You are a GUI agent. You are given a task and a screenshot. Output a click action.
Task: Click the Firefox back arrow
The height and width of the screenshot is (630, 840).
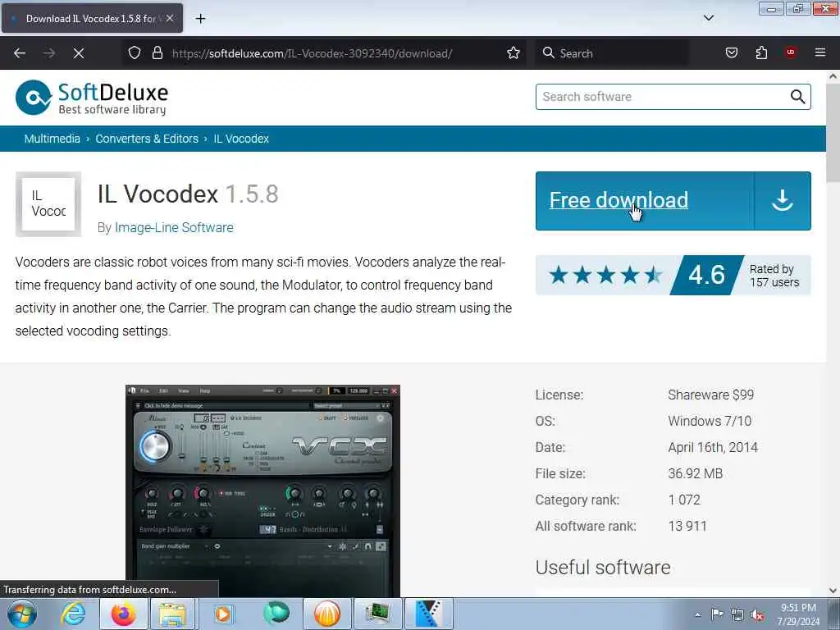(x=20, y=53)
